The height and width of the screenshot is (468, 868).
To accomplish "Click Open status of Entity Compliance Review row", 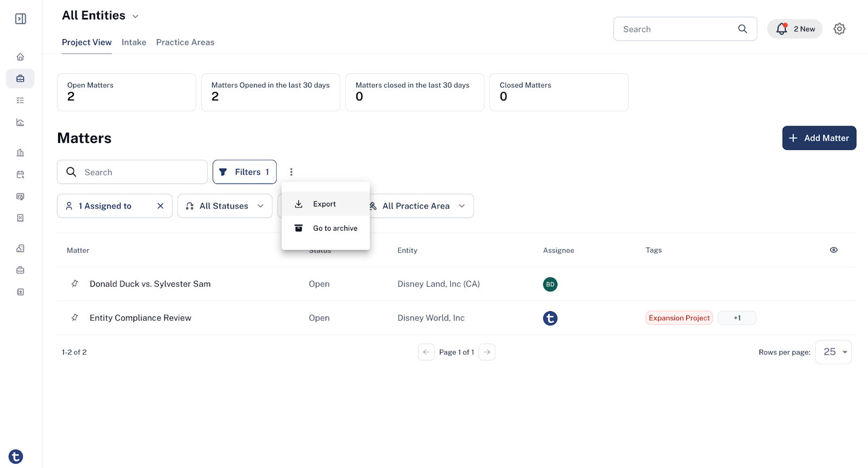I will click(x=319, y=318).
